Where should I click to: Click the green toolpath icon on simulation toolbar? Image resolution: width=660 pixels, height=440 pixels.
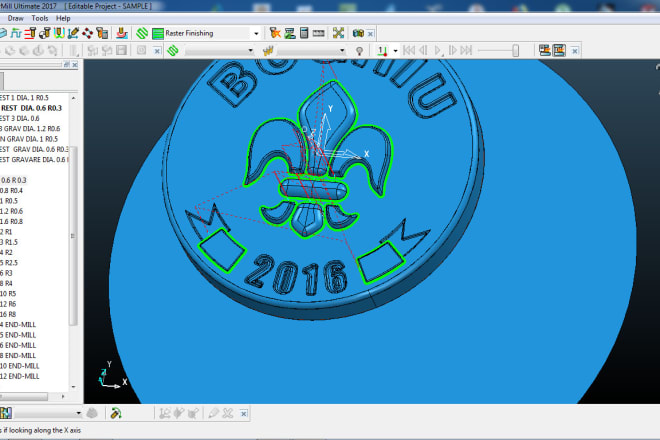pos(173,51)
